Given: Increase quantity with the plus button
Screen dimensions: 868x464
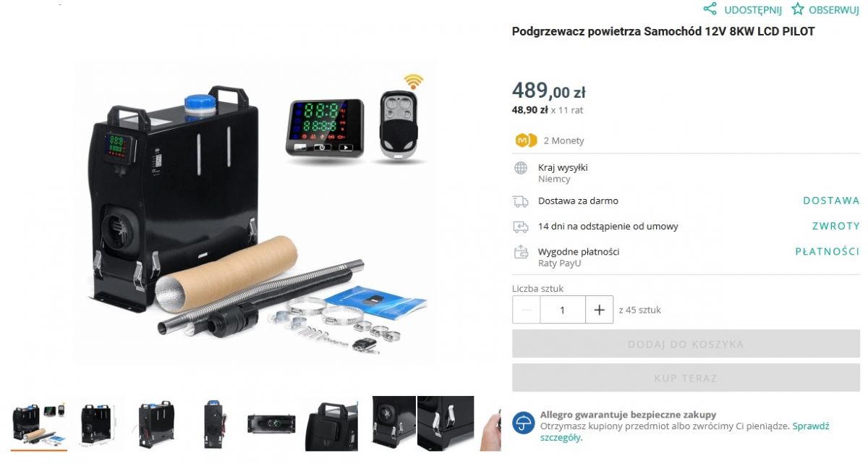Looking at the screenshot, I should click(x=599, y=310).
